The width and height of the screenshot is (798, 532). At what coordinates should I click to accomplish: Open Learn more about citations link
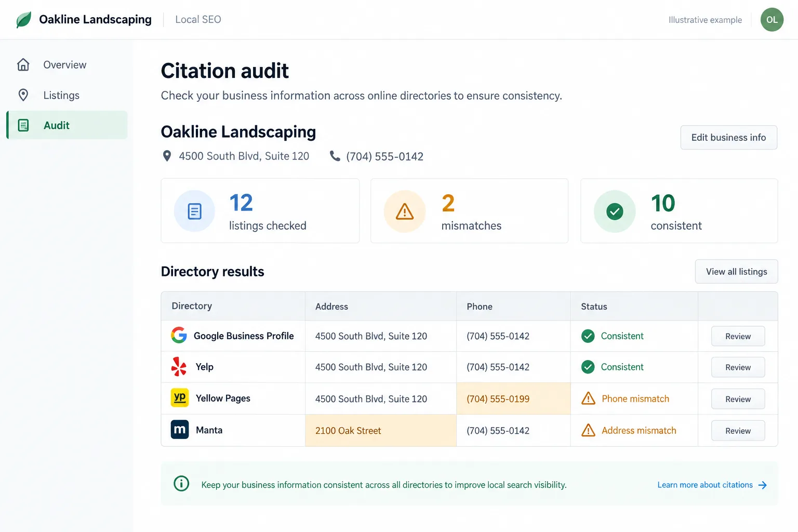(x=712, y=485)
